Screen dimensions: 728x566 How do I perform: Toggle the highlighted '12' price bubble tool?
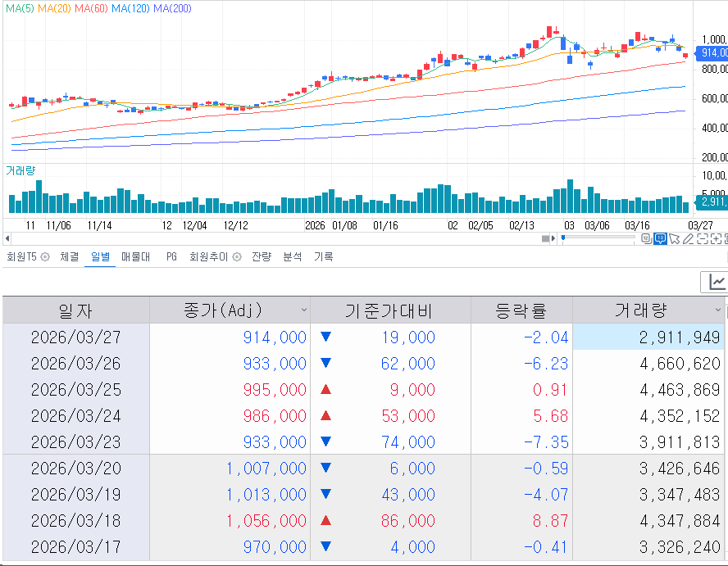pyautogui.click(x=661, y=238)
